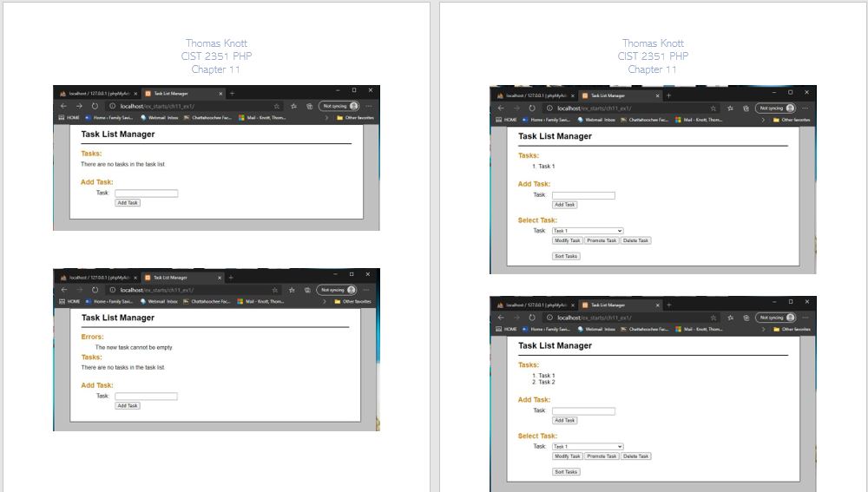Click the Task text field in the Errors screenshot
The image size is (868, 492).
click(146, 397)
